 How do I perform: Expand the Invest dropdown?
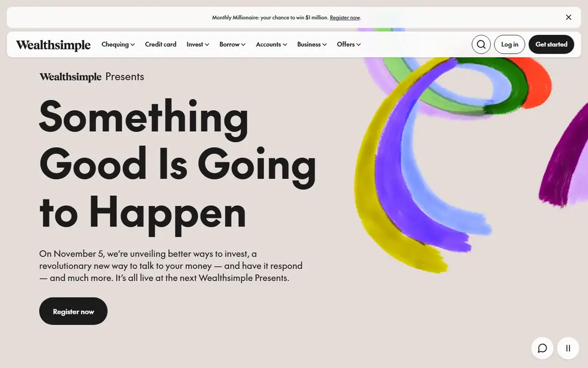[x=198, y=44]
